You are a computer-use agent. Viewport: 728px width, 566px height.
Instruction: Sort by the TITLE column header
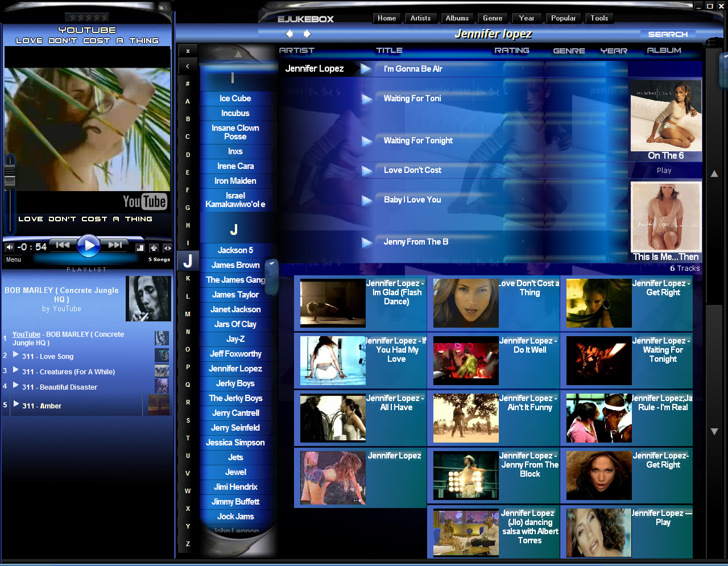tap(389, 51)
